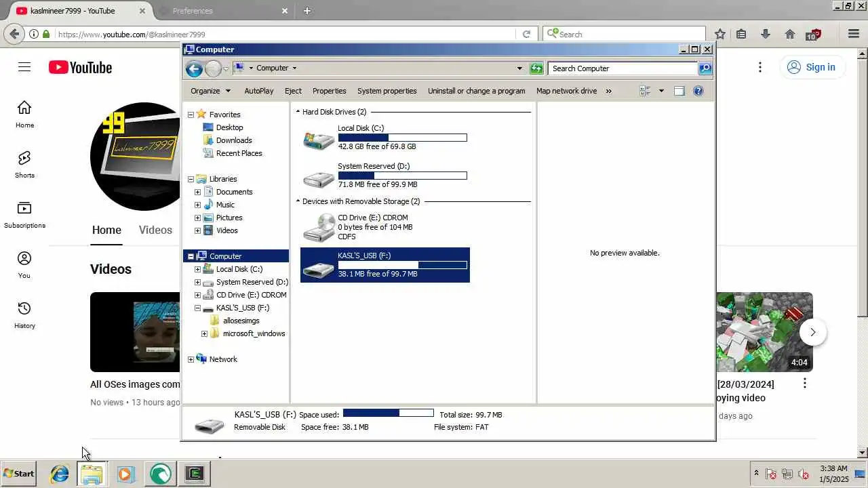
Task: Expand microsoft_windows folder node
Action: (204, 333)
